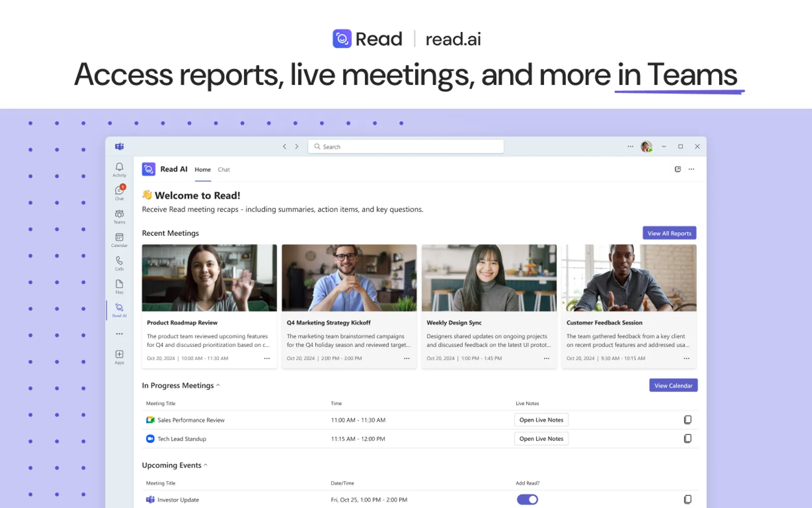This screenshot has width=812, height=508.
Task: Collapse the Upcoming Events section
Action: [206, 465]
